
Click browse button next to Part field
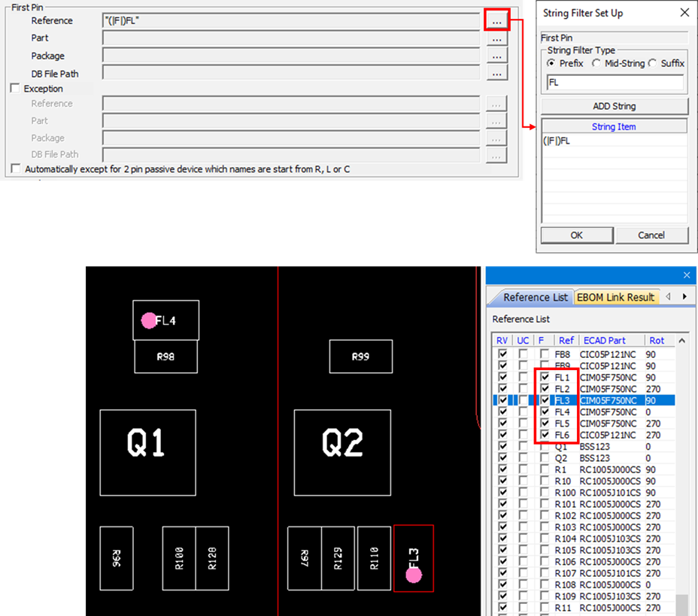[496, 38]
